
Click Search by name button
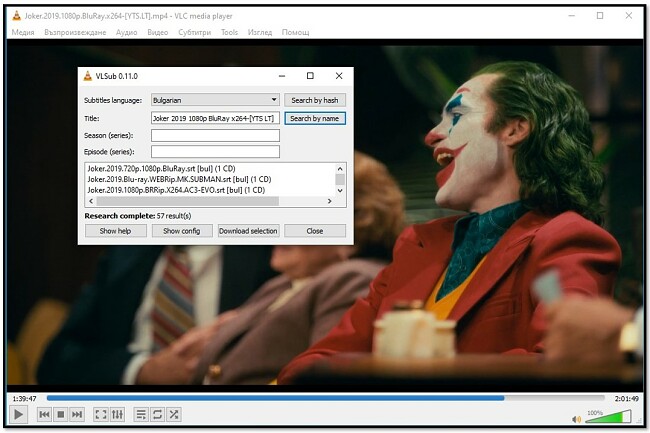(x=315, y=119)
